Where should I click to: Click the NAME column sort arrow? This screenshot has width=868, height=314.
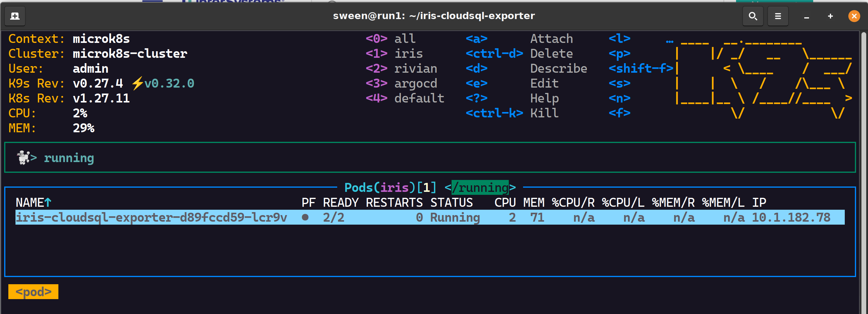pos(48,203)
